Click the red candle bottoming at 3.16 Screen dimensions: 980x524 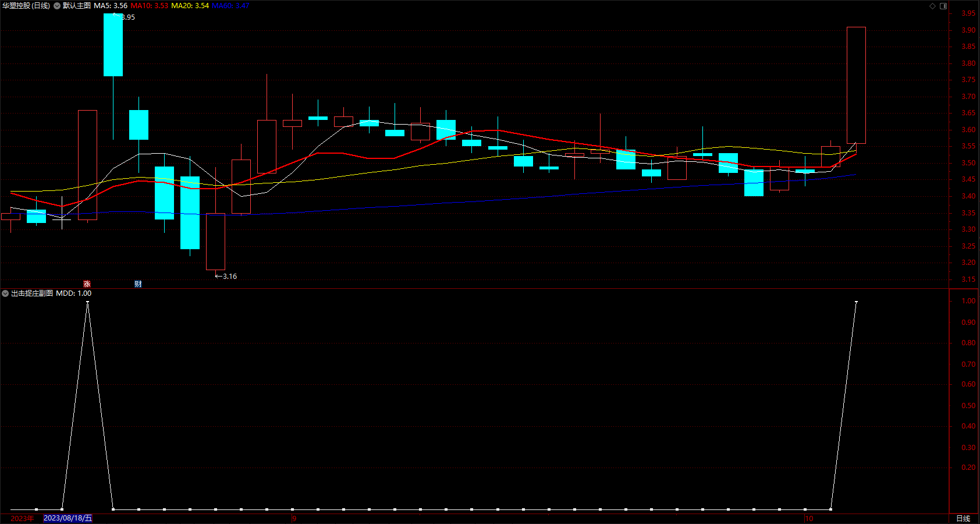click(x=215, y=242)
